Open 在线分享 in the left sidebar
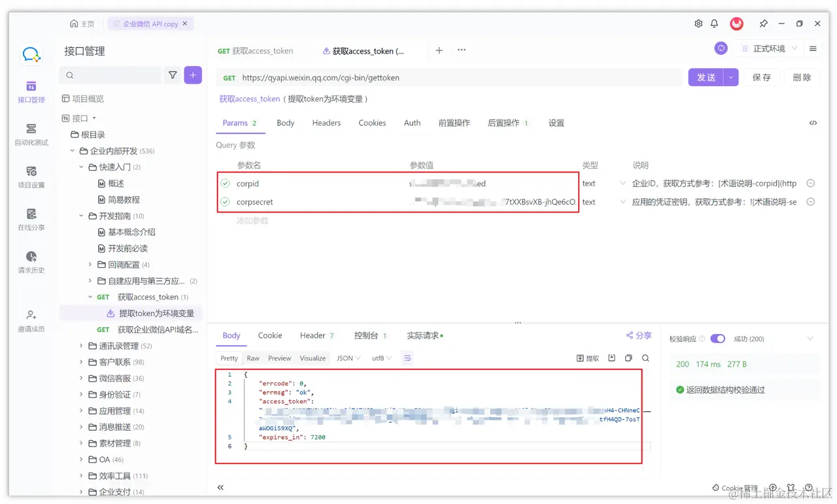Image resolution: width=837 pixels, height=504 pixels. tap(31, 220)
